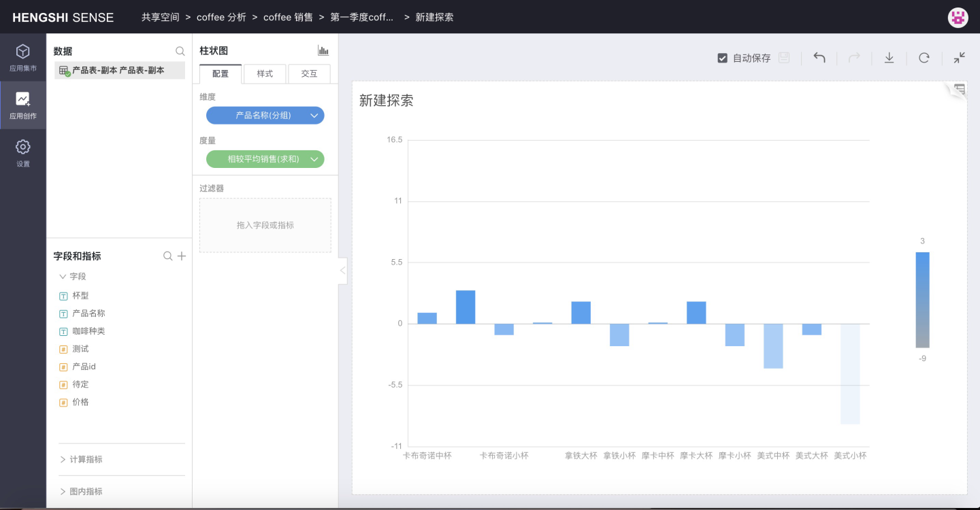Refresh the chart using reload icon
Screen dimensions: 980x510
924,58
